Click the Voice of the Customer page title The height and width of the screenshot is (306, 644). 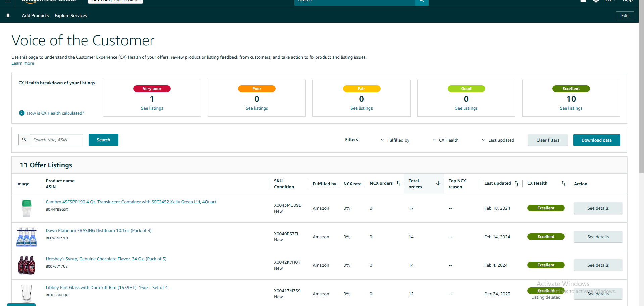(83, 41)
